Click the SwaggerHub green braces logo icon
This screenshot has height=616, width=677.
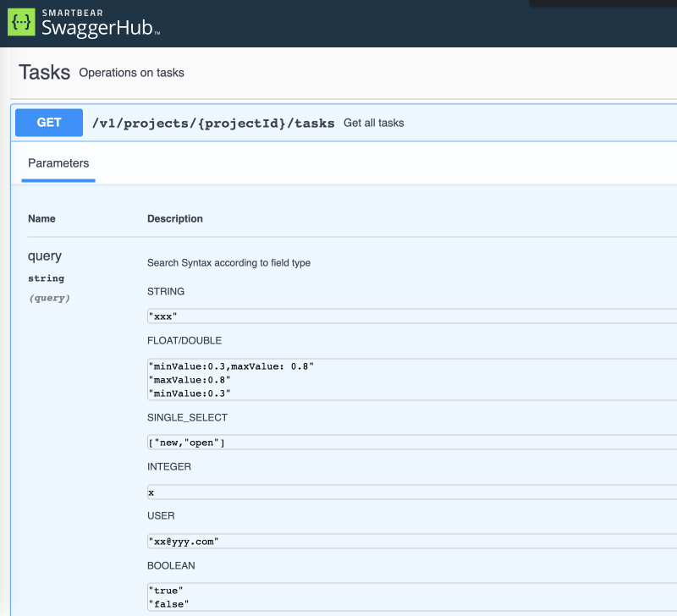(x=21, y=23)
